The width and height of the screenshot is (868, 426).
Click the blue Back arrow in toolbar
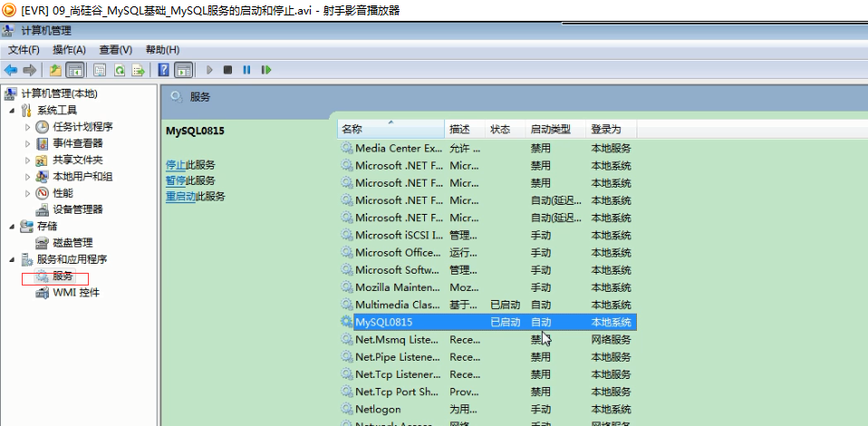11,70
